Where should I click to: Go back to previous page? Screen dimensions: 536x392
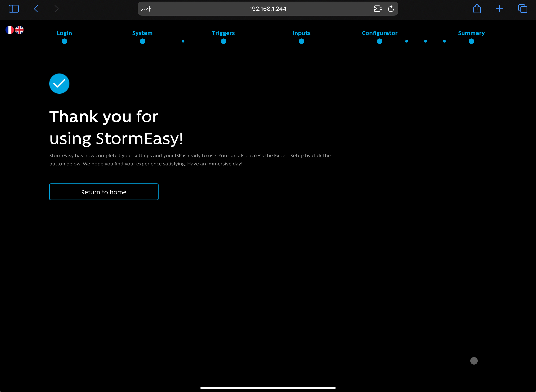(x=36, y=9)
